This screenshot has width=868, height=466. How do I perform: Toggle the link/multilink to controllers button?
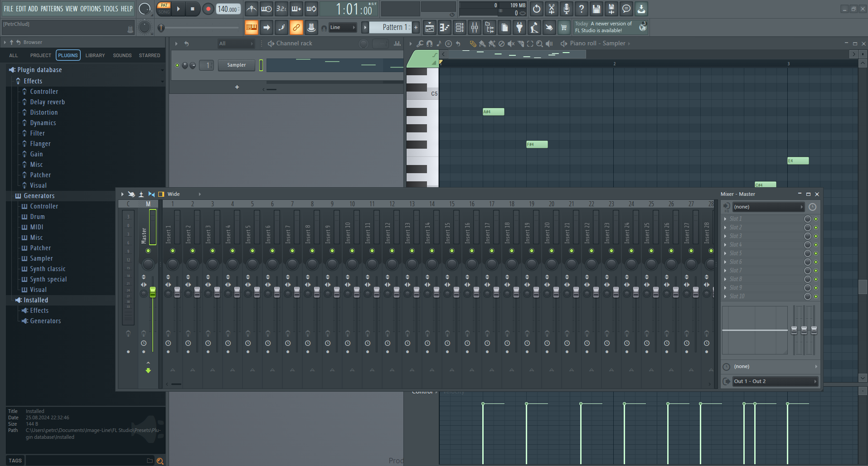click(x=296, y=28)
